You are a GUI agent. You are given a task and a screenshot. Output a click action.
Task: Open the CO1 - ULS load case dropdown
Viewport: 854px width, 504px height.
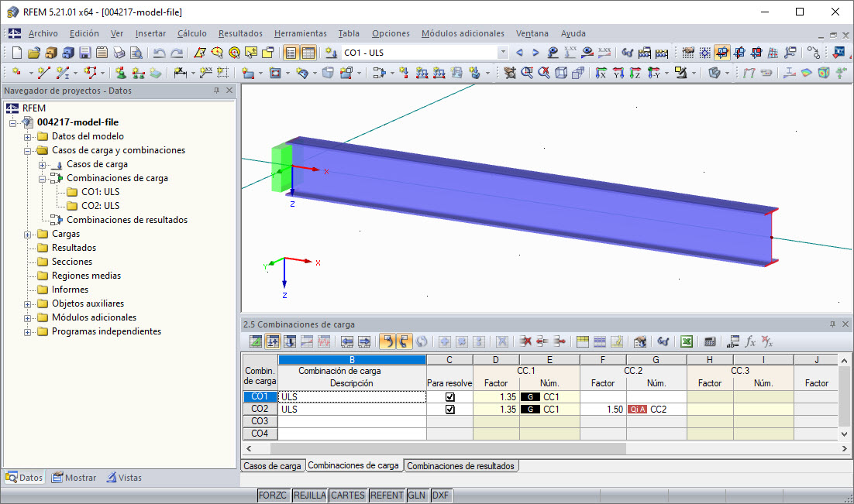[503, 53]
